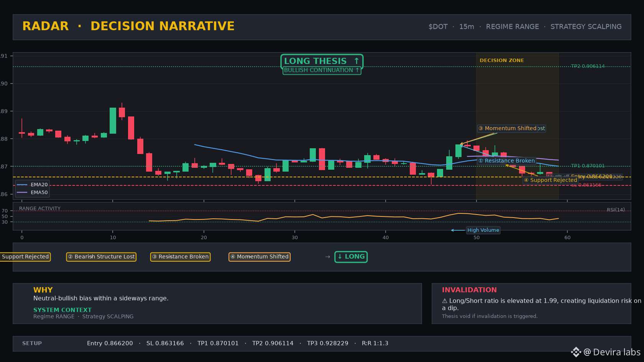
Task: Click the Bearish Structure Lost step chip
Action: click(x=101, y=257)
